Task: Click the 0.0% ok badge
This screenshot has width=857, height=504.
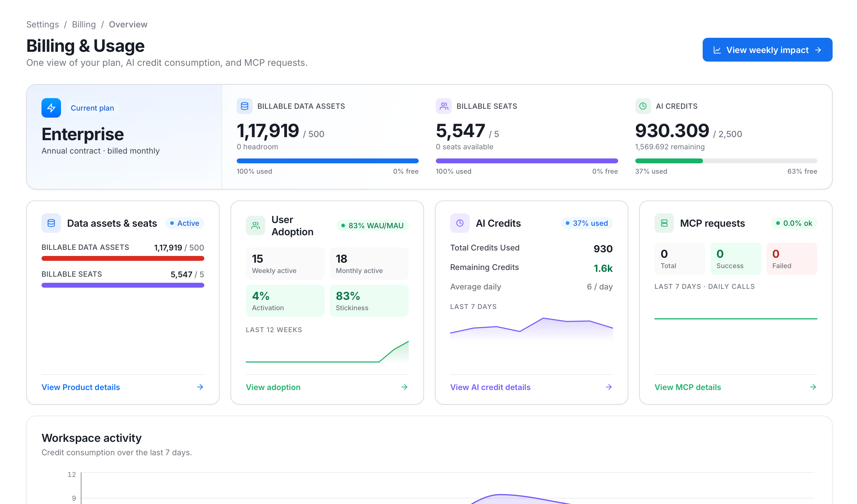Action: tap(794, 223)
